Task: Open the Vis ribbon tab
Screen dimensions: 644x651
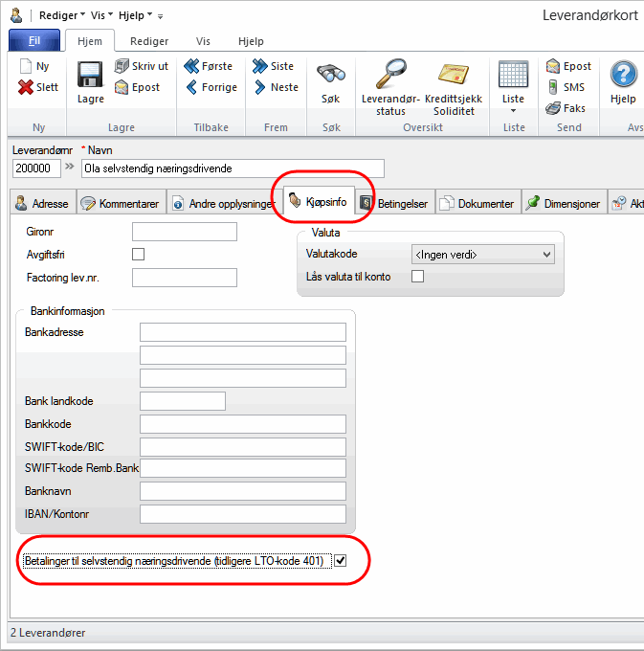Action: (x=203, y=41)
